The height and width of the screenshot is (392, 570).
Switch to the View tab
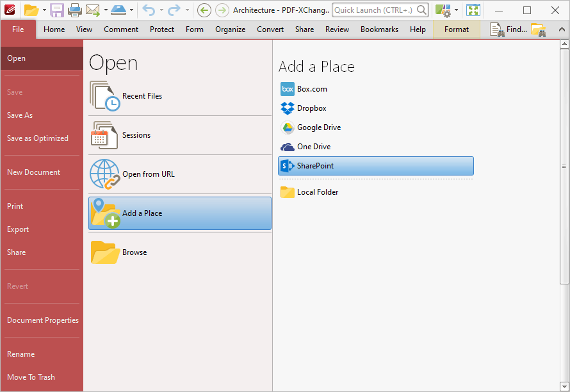(84, 29)
